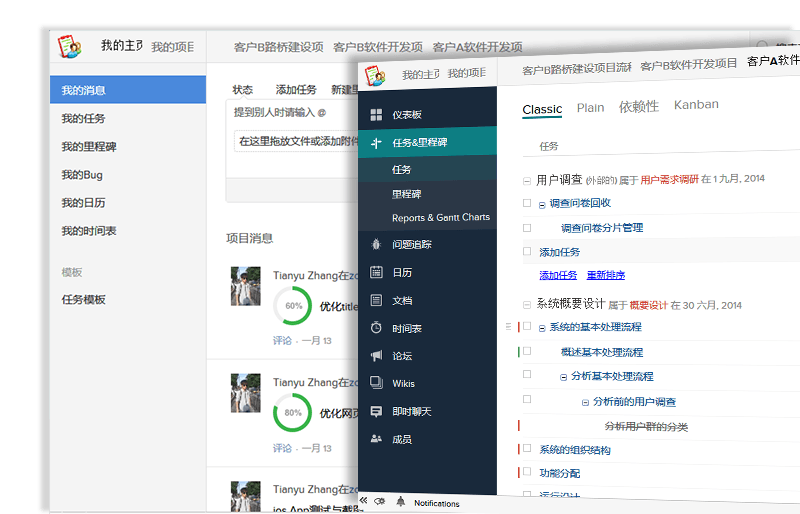This screenshot has width=800, height=514.
Task: Check the 调查问卷回收 task checkbox
Action: click(x=527, y=203)
